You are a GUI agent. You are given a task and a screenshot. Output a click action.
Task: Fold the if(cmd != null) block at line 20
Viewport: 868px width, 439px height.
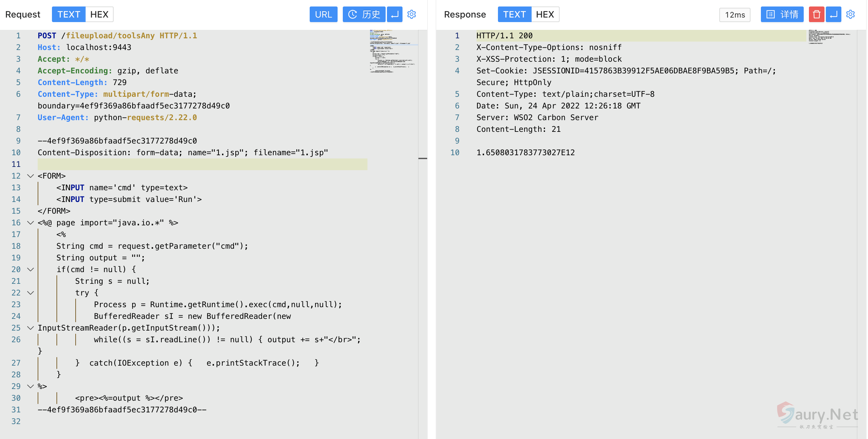(30, 270)
